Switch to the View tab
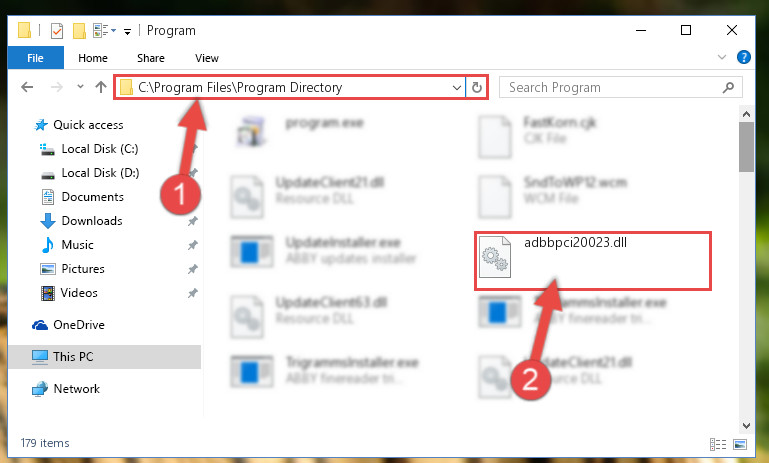This screenshot has width=769, height=463. coord(206,58)
